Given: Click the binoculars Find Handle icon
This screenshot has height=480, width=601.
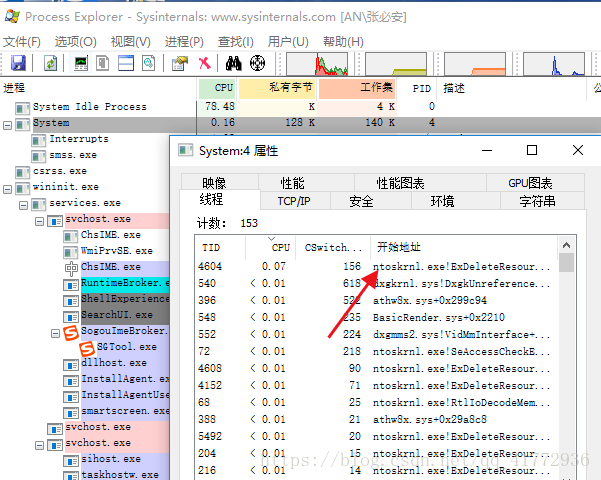Looking at the screenshot, I should [233, 63].
